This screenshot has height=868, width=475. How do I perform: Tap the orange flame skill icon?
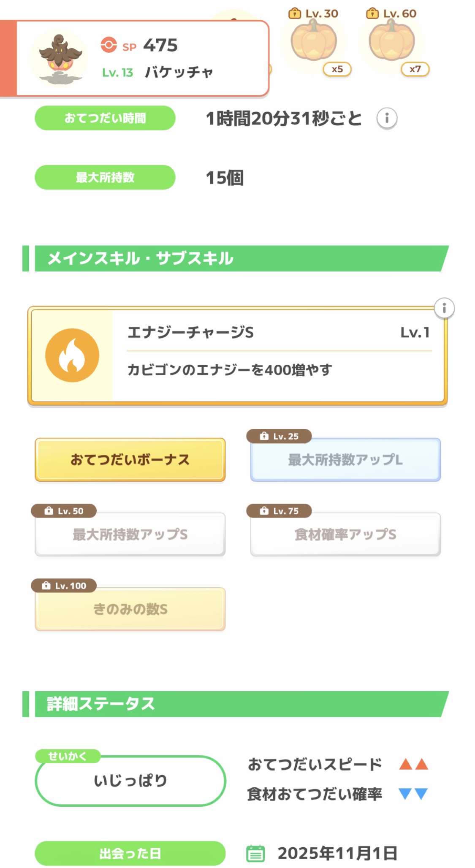[72, 355]
